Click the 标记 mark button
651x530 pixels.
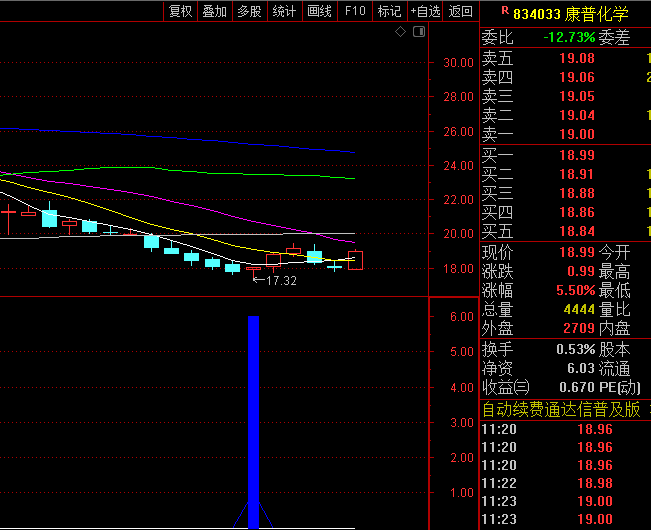coord(389,12)
